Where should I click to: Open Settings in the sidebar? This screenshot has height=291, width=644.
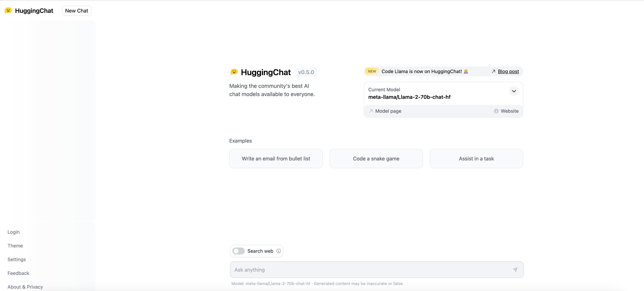point(16,259)
